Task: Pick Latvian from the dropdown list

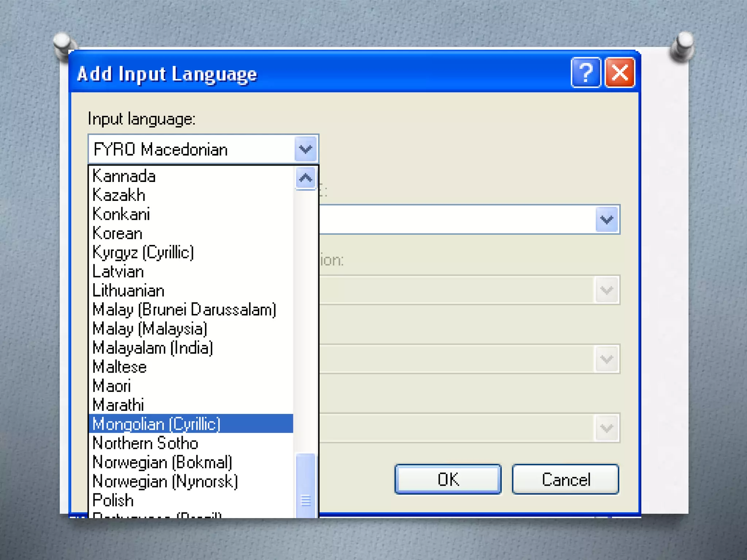Action: click(x=118, y=272)
